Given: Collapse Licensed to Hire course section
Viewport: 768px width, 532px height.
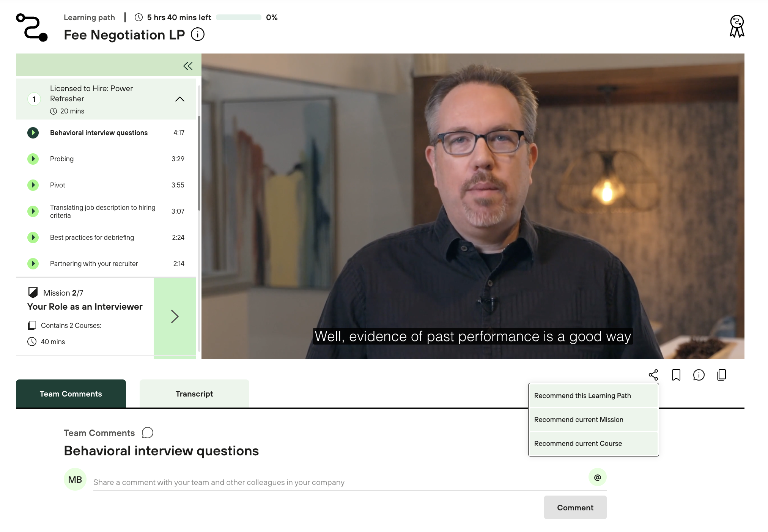Looking at the screenshot, I should click(x=179, y=99).
